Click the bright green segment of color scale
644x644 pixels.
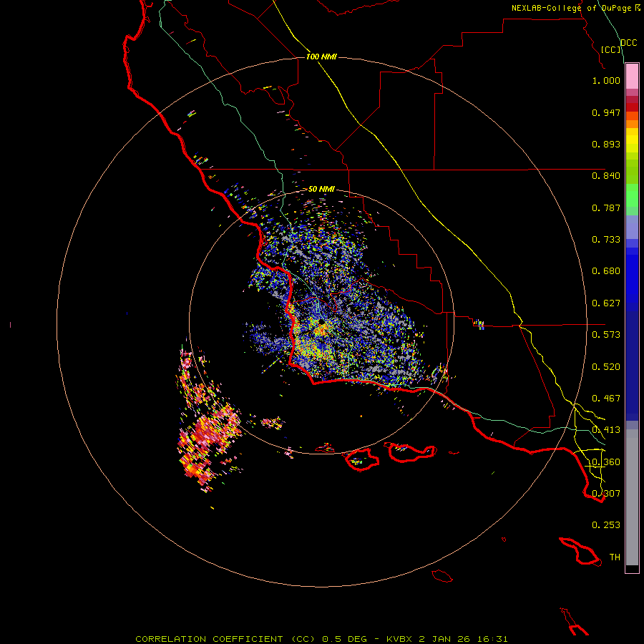click(632, 195)
